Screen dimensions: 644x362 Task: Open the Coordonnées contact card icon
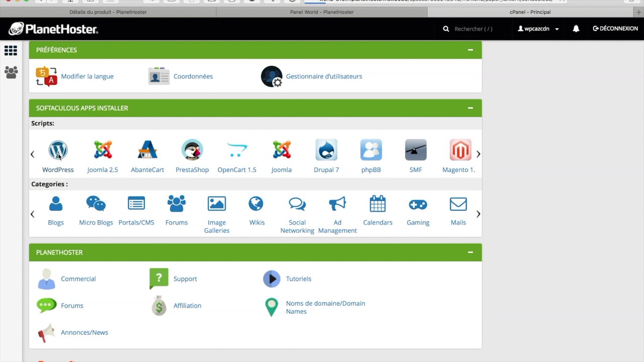[x=159, y=76]
